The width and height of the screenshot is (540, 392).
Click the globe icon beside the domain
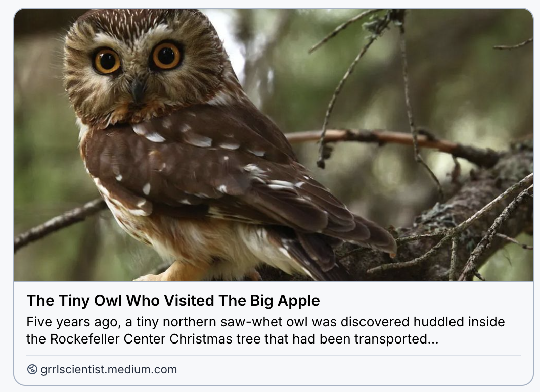point(32,369)
